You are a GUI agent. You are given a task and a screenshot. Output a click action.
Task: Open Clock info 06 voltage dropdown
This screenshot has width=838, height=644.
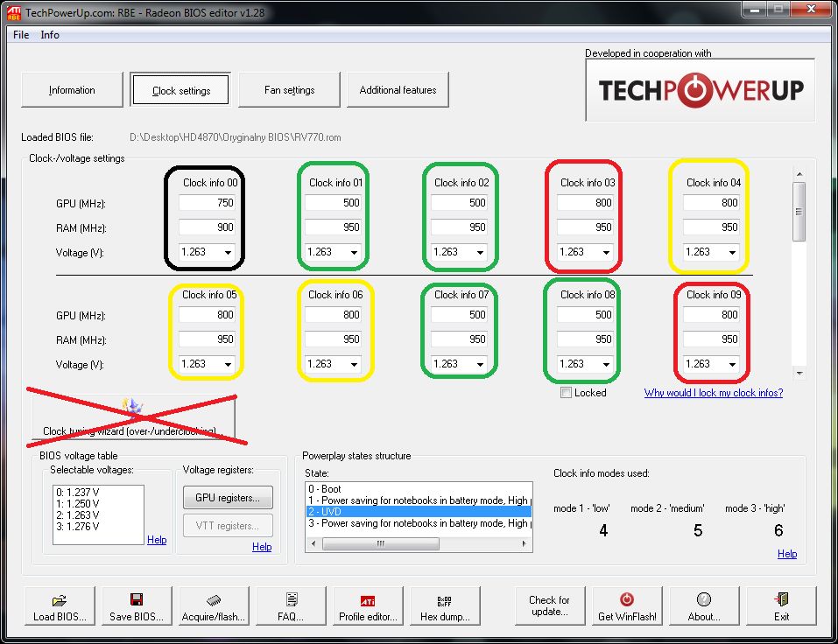click(355, 364)
